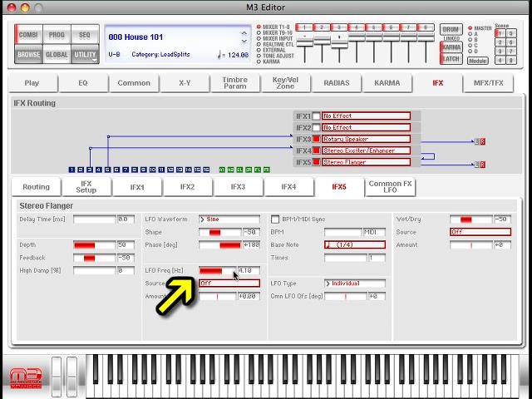Open LFO Freq Source Off dropdown
532x399 pixels.
pyautogui.click(x=229, y=283)
